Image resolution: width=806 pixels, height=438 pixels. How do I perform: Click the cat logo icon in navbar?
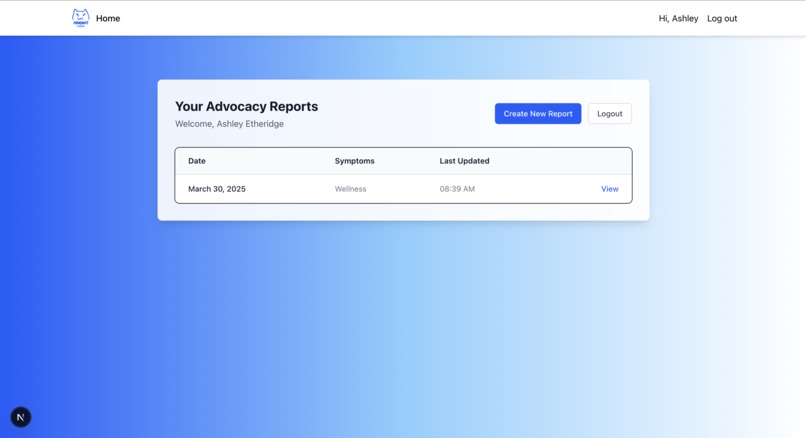click(x=81, y=18)
